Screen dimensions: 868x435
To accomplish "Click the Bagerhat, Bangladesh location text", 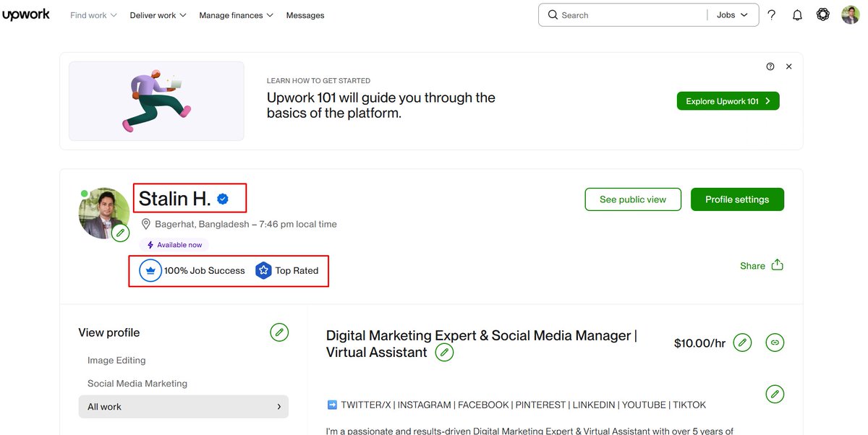I will pos(245,224).
